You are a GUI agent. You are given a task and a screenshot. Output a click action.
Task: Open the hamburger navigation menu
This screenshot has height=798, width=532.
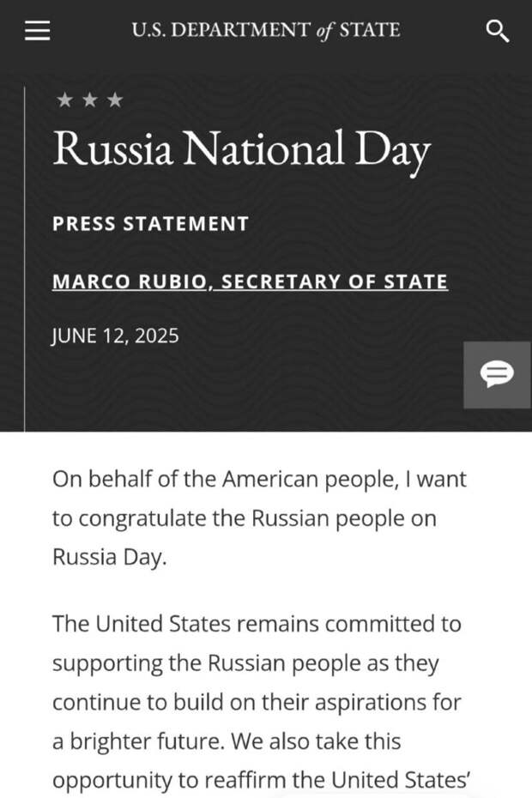[x=38, y=31]
